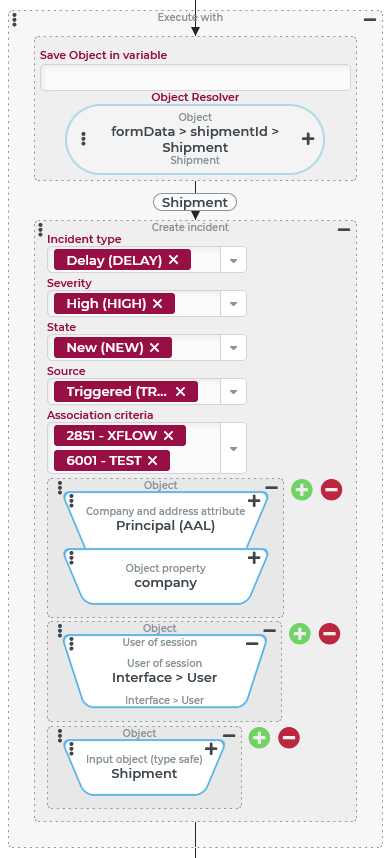Delete the Principal (AAL) object with red minus
Image resolution: width=391 pixels, height=858 pixels.
pyautogui.click(x=331, y=489)
